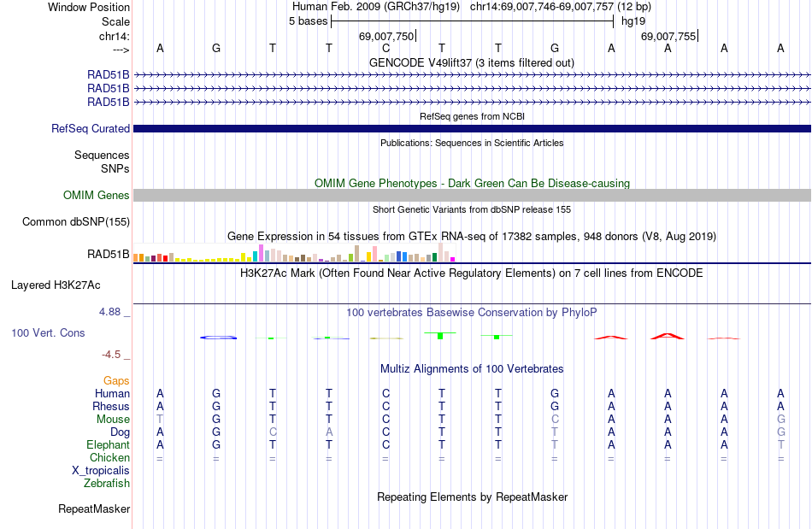
Task: Click the SNPs track label under Sequences
Action: coord(115,168)
